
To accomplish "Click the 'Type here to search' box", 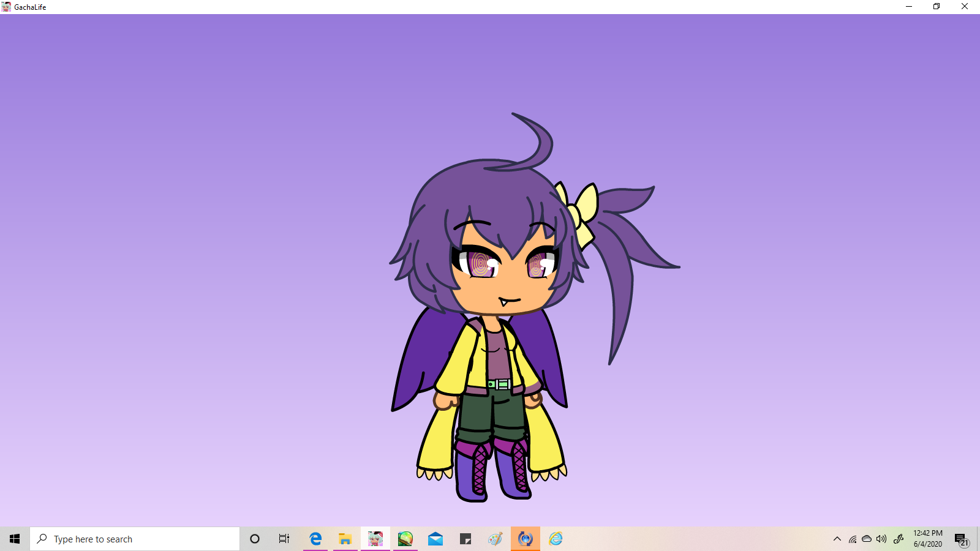I will point(135,539).
